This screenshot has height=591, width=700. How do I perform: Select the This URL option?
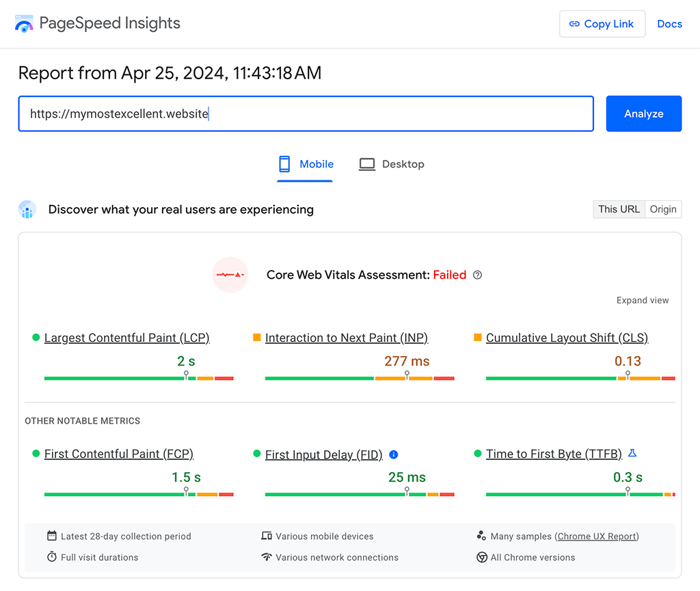point(619,209)
